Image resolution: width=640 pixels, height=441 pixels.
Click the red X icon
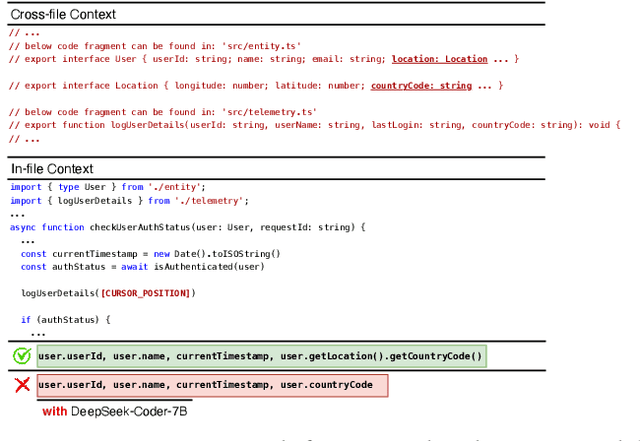tap(21, 385)
